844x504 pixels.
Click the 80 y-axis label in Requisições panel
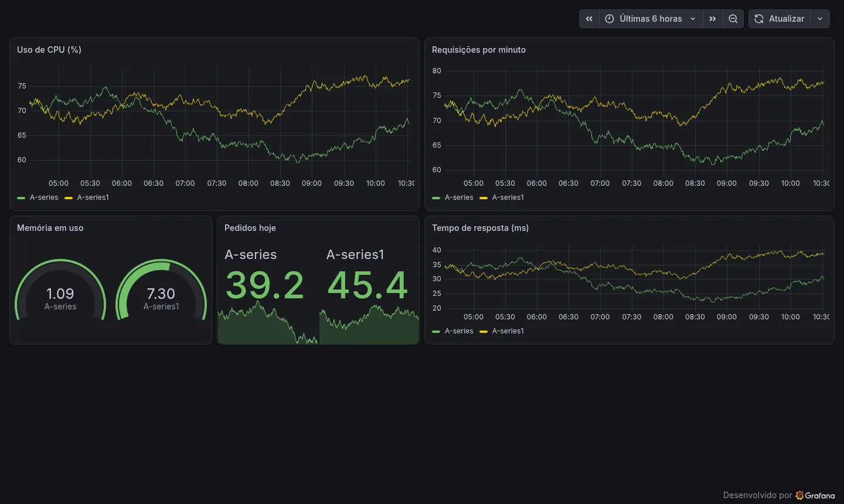[x=437, y=71]
